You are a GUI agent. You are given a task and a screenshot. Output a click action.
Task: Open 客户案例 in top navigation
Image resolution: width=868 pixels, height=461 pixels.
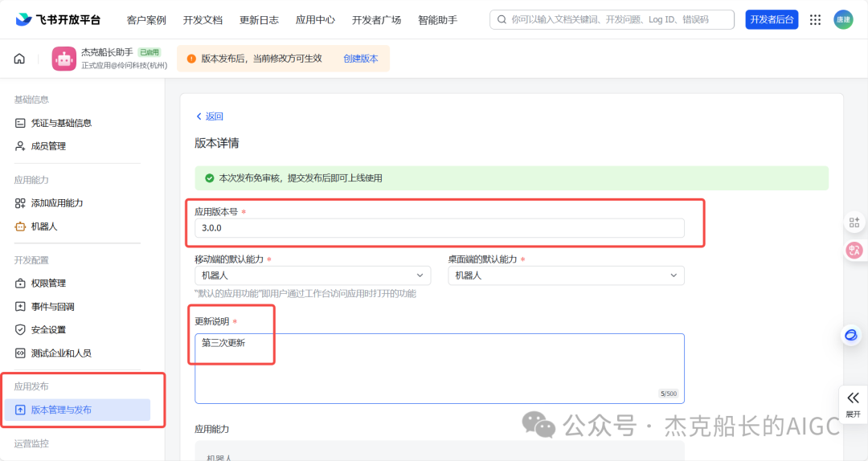[146, 20]
